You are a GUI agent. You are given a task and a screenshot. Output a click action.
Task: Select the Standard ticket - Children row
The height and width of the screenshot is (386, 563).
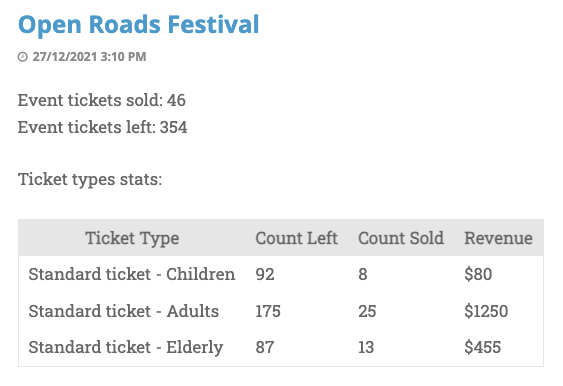click(x=281, y=274)
